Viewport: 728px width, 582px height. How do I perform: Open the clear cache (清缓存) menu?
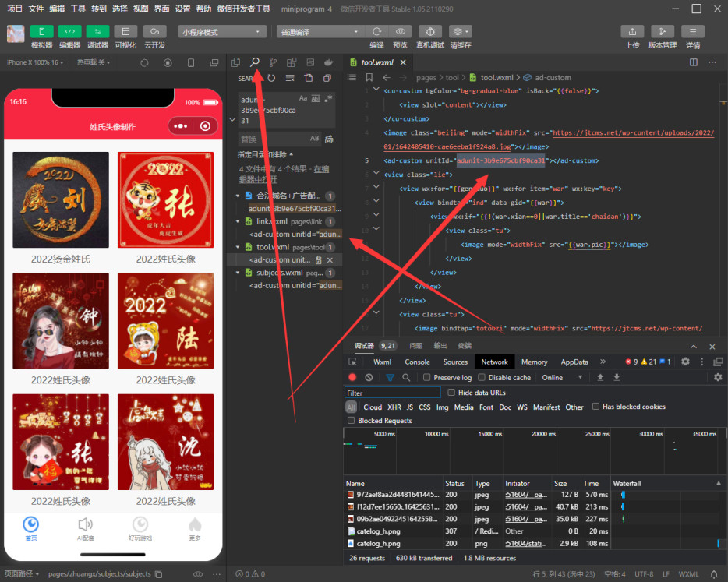click(x=460, y=32)
